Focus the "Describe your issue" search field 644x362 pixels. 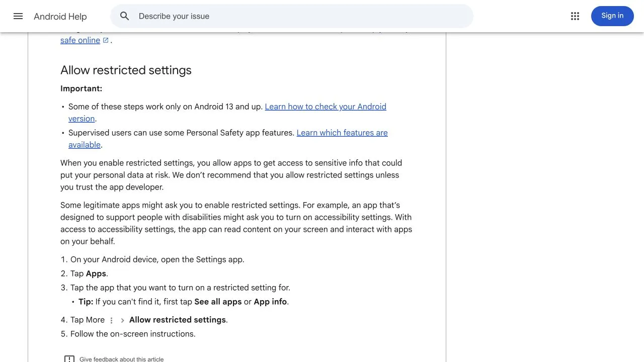pos(292,16)
